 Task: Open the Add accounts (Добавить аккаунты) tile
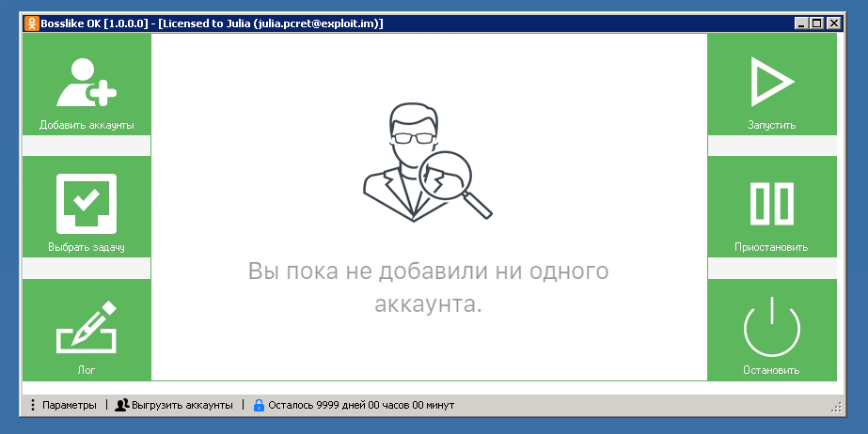[x=87, y=84]
